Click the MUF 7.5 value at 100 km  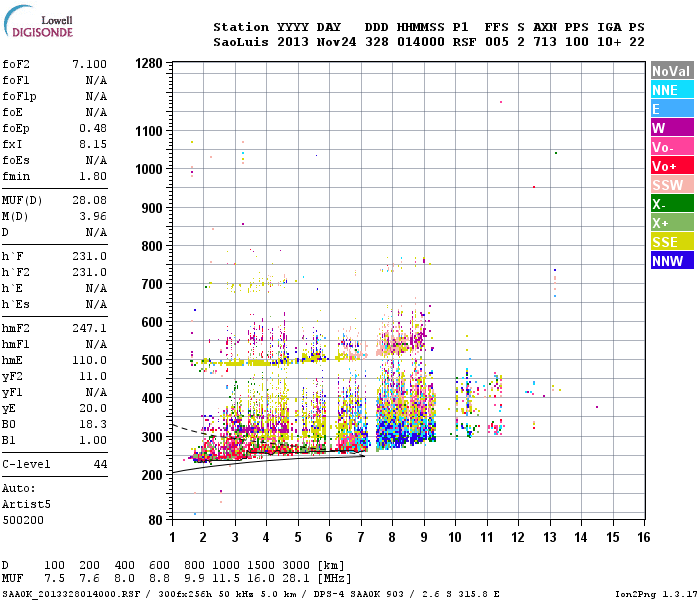click(x=54, y=579)
